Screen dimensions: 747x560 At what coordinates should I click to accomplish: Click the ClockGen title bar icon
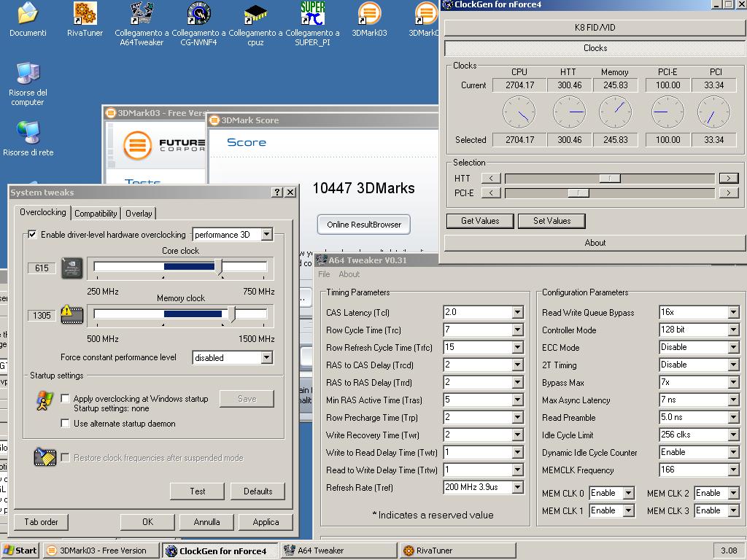pyautogui.click(x=447, y=5)
